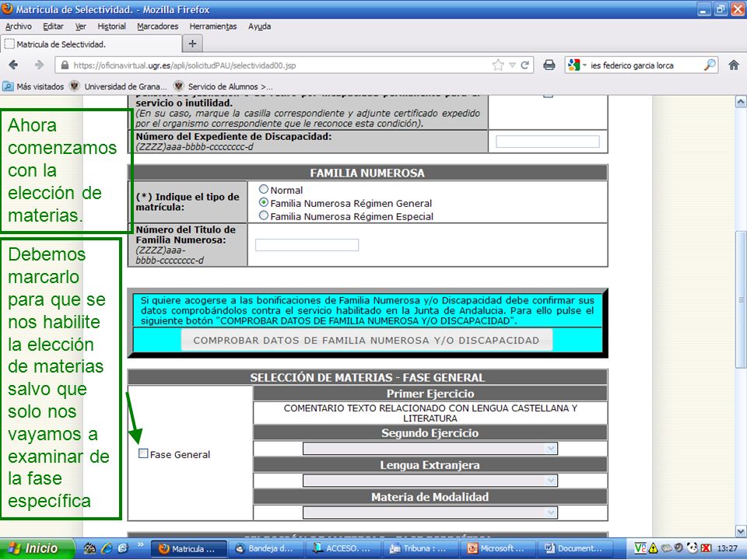The height and width of the screenshot is (560, 747).
Task: Go back with the browser back arrow
Action: (x=13, y=65)
